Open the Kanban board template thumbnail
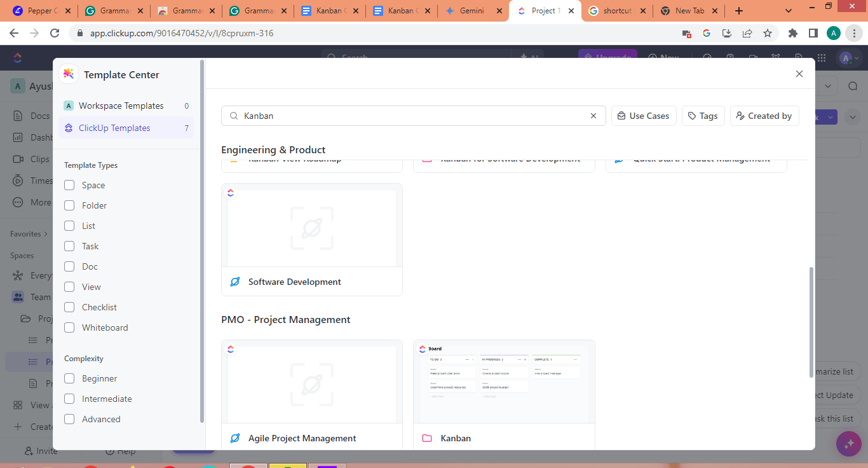Viewport: 868px width, 468px height. coord(504,382)
